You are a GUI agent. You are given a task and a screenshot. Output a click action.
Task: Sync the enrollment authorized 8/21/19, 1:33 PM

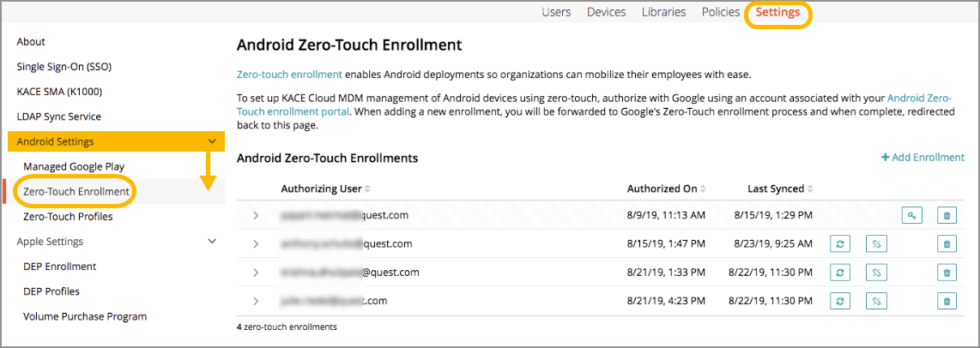(841, 273)
